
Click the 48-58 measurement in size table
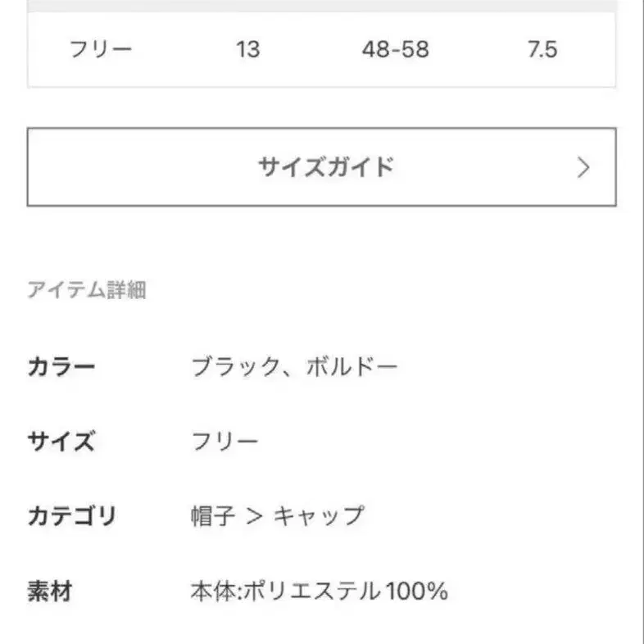[395, 49]
